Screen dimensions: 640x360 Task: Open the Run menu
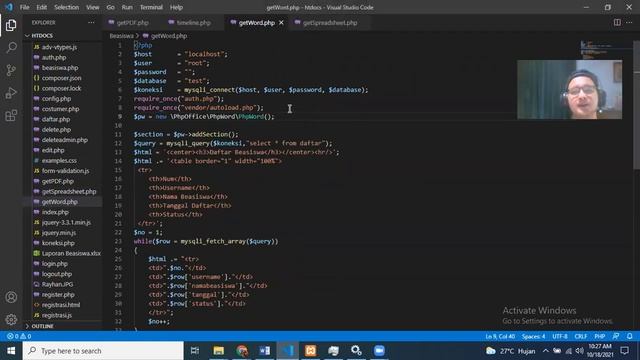pos(127,7)
